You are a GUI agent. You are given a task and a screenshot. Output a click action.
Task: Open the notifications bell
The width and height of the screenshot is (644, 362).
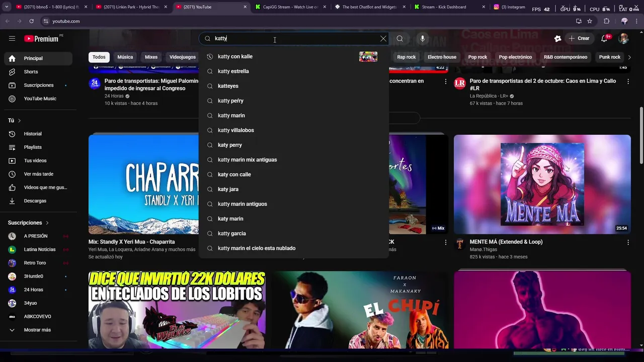point(605,38)
